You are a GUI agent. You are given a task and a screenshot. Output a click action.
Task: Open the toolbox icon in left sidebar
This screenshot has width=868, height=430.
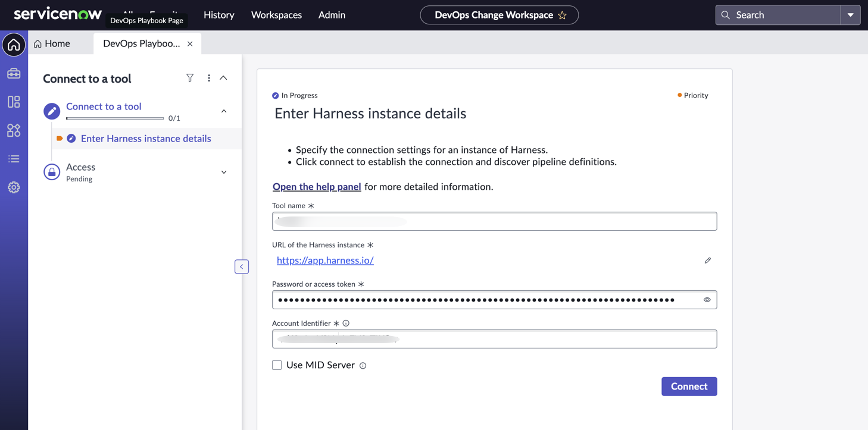(x=14, y=73)
